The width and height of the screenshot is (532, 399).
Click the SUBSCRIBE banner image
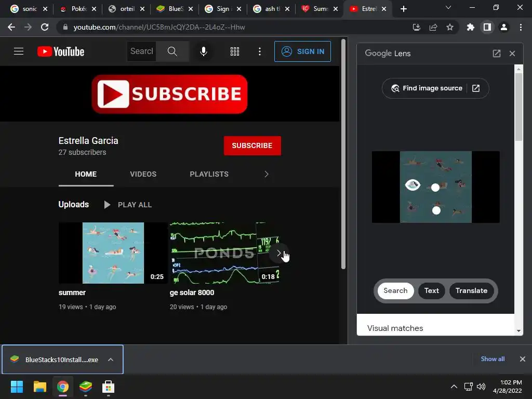point(169,94)
